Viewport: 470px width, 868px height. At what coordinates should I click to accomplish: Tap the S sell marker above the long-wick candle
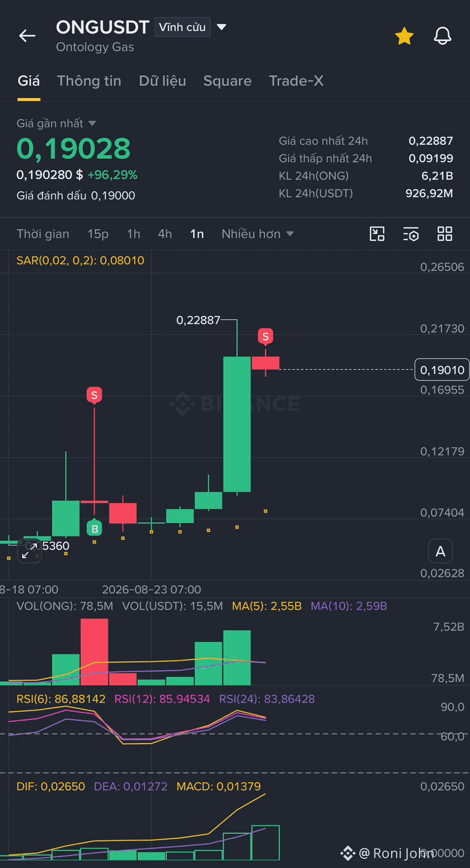94,395
